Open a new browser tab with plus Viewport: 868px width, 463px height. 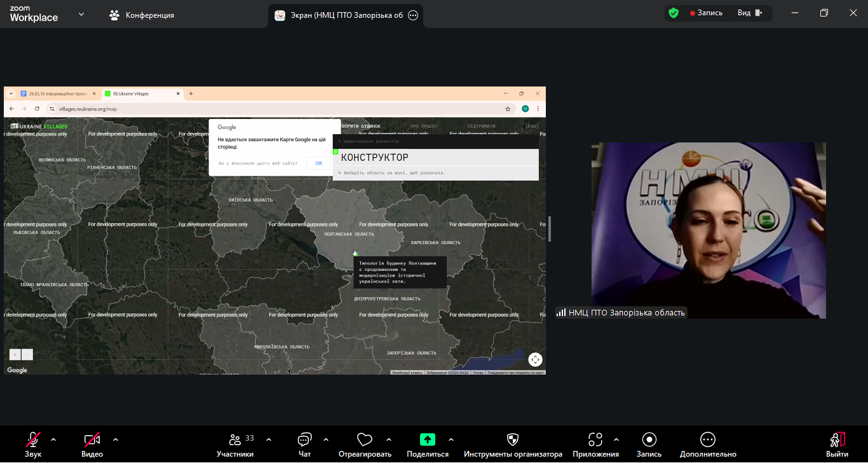click(x=191, y=93)
